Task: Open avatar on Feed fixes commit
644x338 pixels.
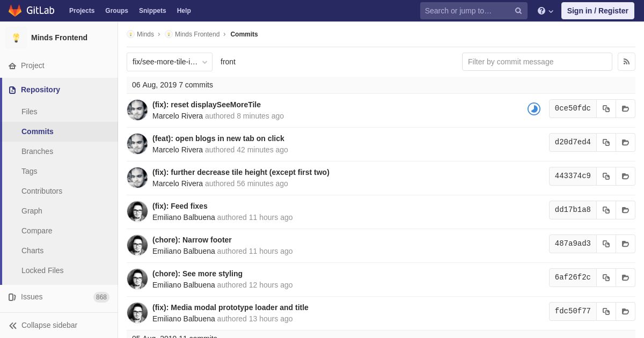Action: pos(137,211)
